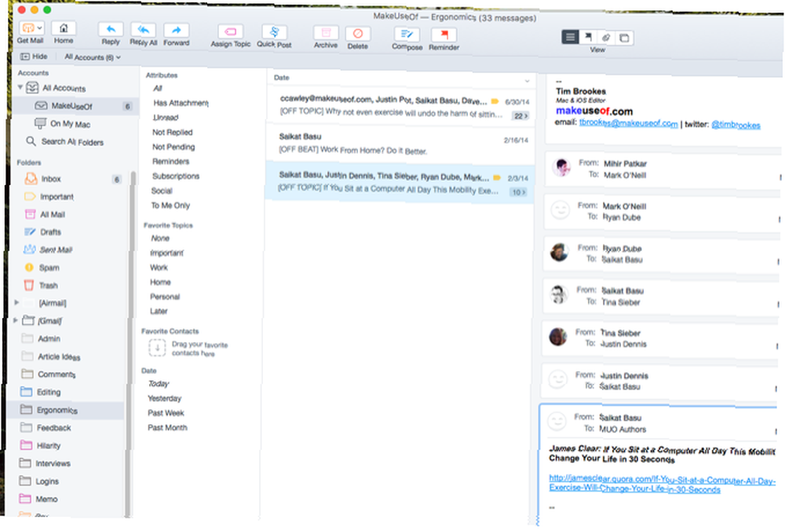Image resolution: width=785 pixels, height=532 pixels.
Task: Filter messages by Not Replied
Action: tap(172, 132)
